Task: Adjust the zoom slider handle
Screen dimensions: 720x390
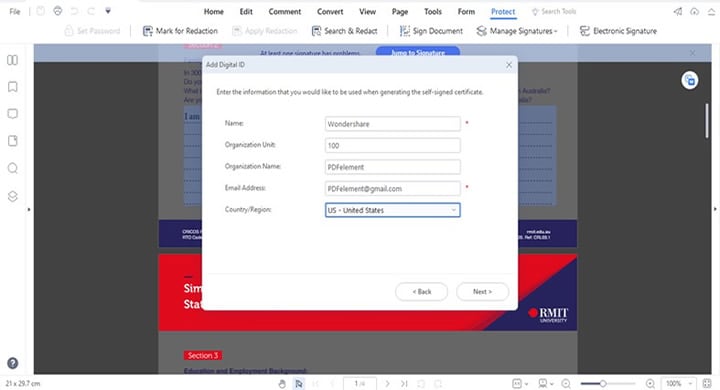Action: (603, 384)
